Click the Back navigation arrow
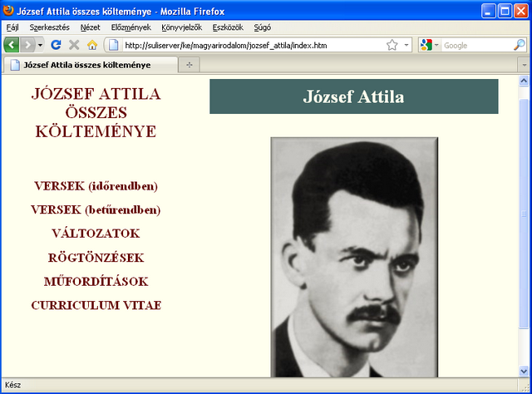 pyautogui.click(x=12, y=45)
